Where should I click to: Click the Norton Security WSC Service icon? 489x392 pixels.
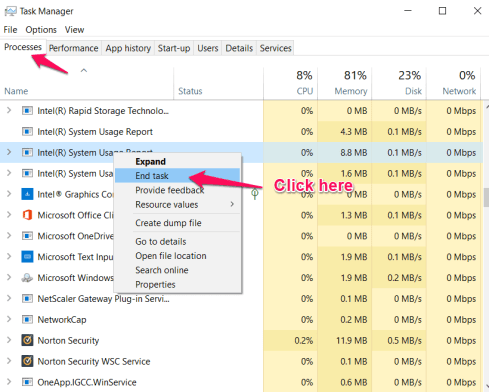tap(27, 361)
